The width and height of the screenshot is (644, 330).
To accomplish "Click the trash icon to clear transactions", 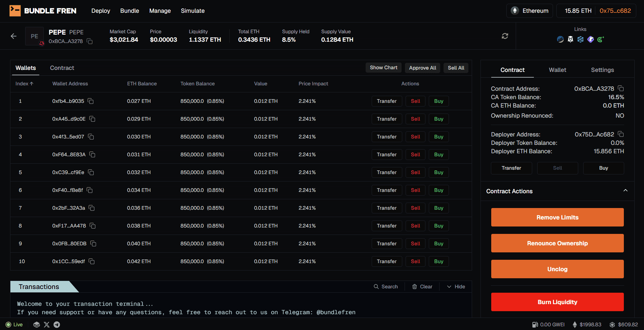I will 414,287.
